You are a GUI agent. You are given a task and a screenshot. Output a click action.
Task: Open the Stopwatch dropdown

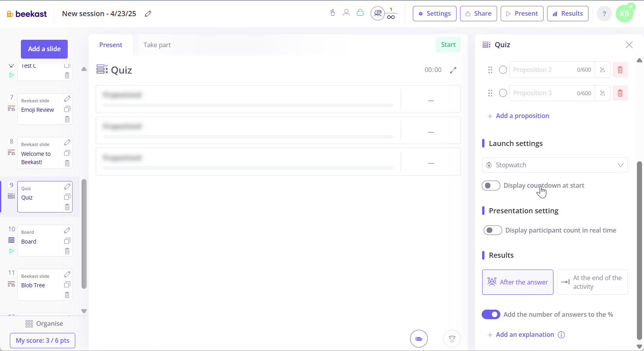pos(555,165)
